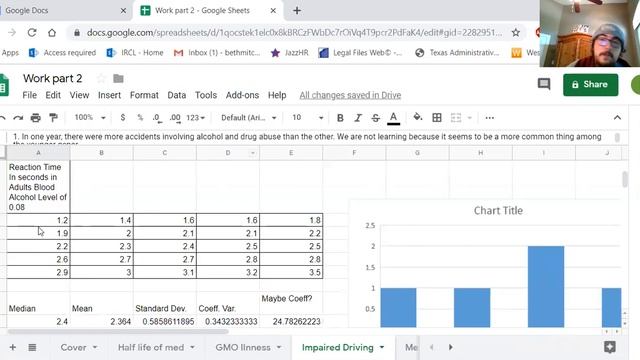Click the address bar URL

[294, 33]
